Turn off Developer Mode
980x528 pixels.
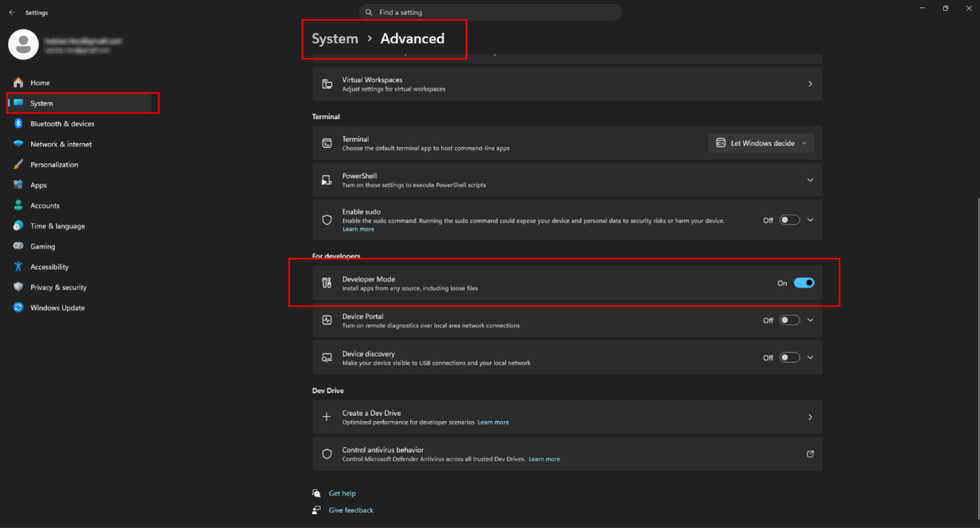(804, 282)
